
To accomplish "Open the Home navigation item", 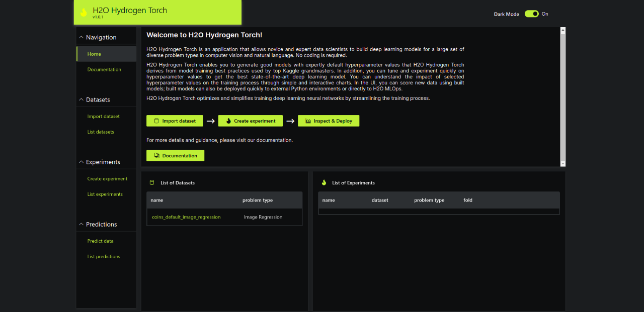I will pos(94,54).
